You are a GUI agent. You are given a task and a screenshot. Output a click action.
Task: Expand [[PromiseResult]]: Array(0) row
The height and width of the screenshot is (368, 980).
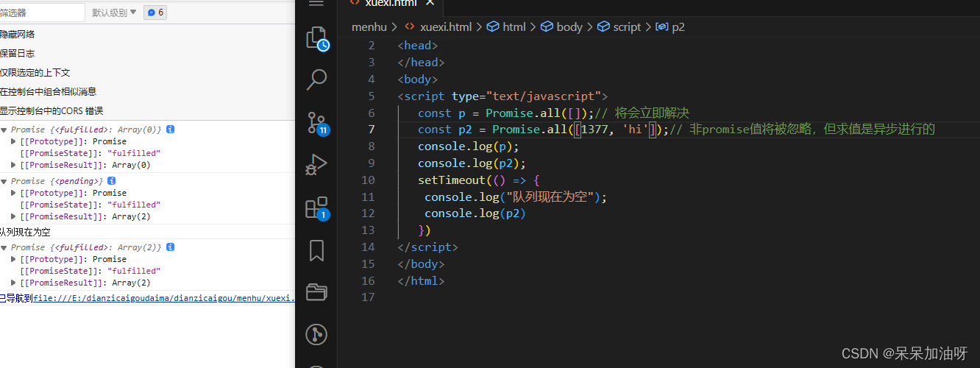14,165
